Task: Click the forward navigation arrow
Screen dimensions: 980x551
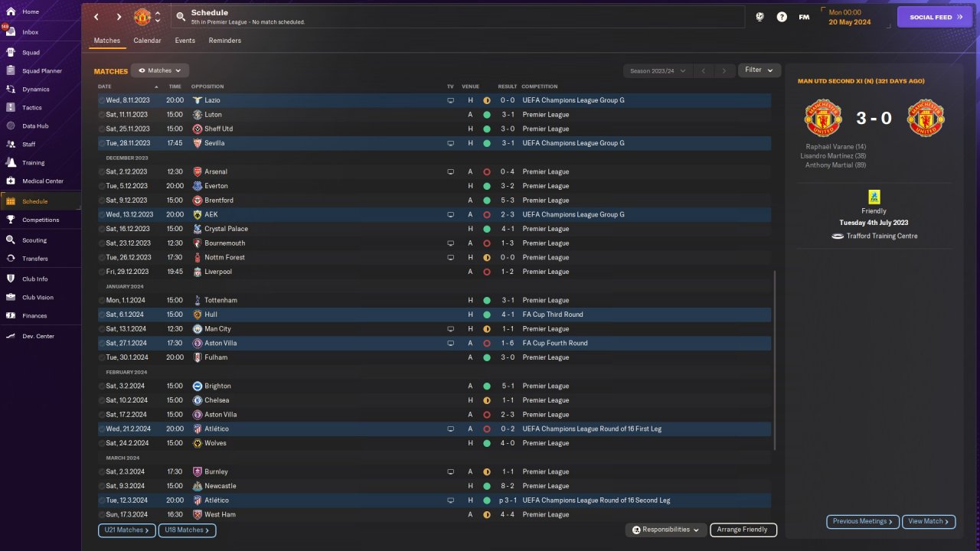Action: point(119,17)
